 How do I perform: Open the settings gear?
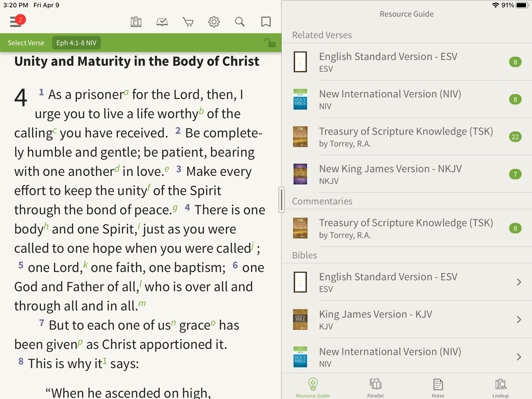[x=214, y=22]
